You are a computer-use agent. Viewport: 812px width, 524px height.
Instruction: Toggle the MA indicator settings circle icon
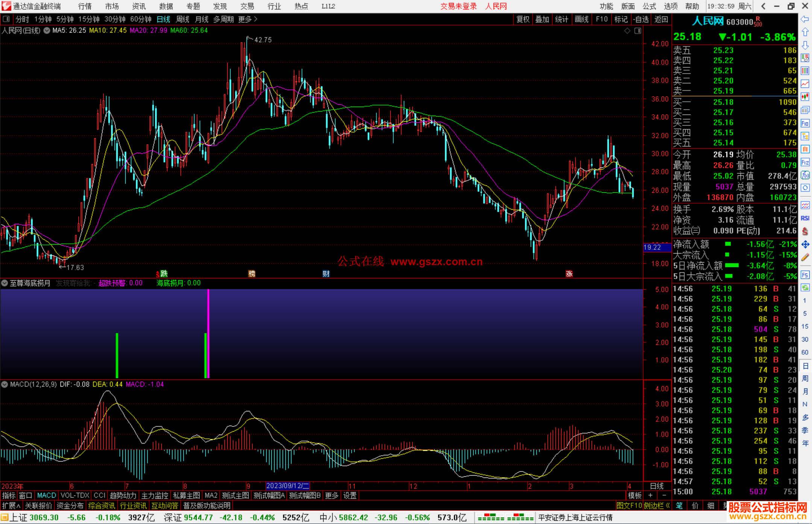[47, 30]
